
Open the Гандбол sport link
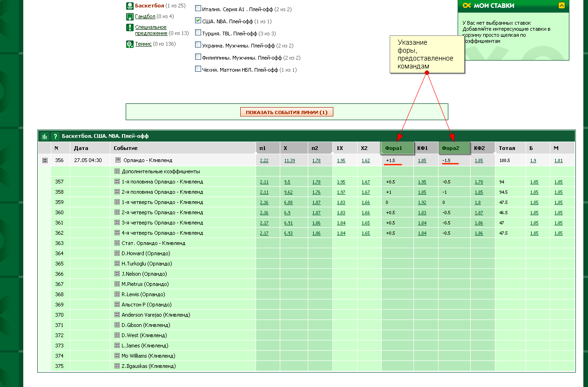(x=145, y=17)
